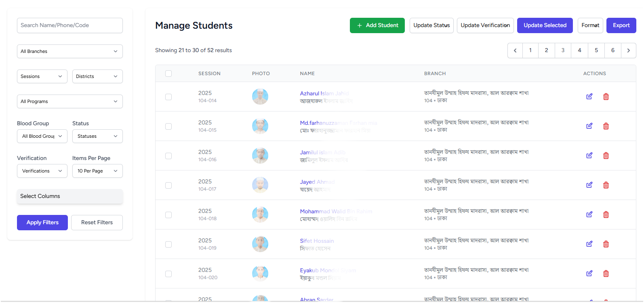The height and width of the screenshot is (303, 644).
Task: Go to next page arrow
Action: [x=628, y=50]
